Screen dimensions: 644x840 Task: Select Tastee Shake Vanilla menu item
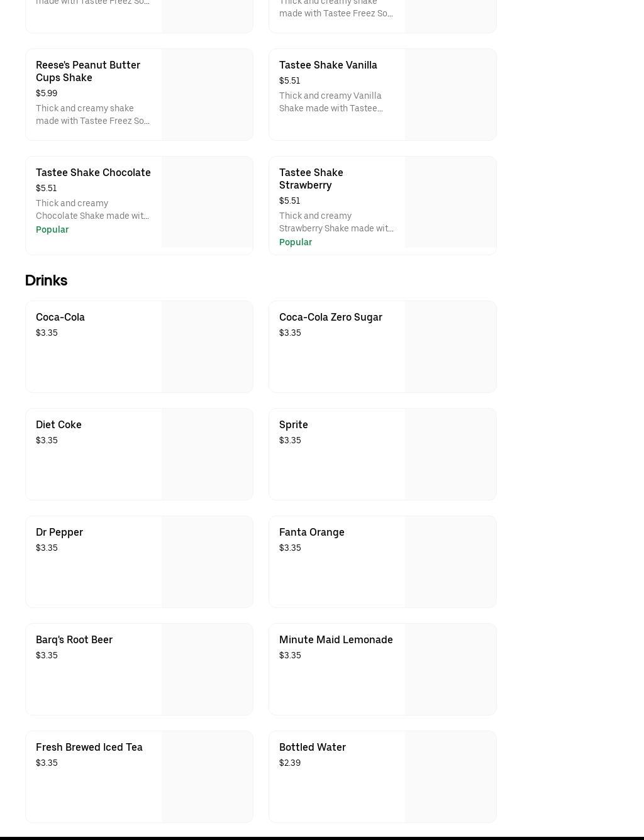click(x=328, y=65)
